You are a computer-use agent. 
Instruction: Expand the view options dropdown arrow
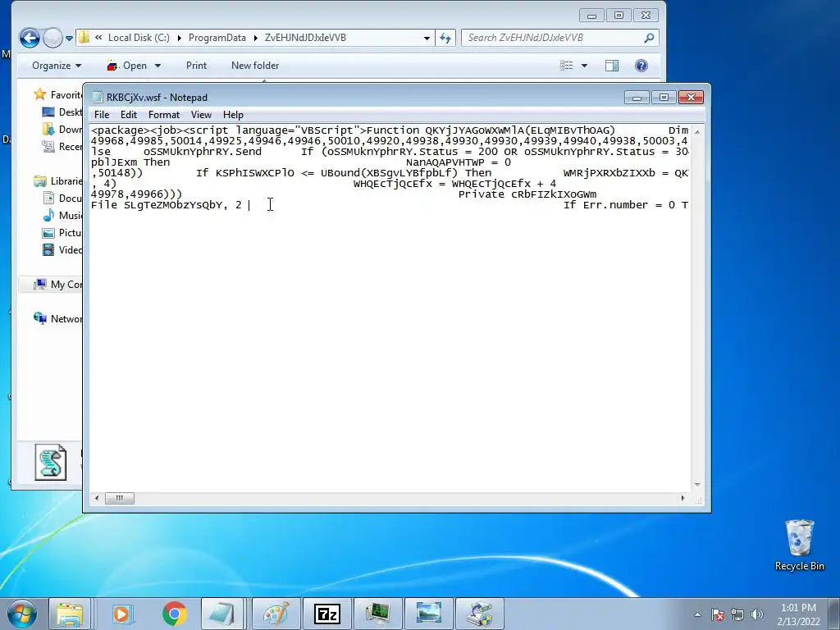click(x=584, y=66)
